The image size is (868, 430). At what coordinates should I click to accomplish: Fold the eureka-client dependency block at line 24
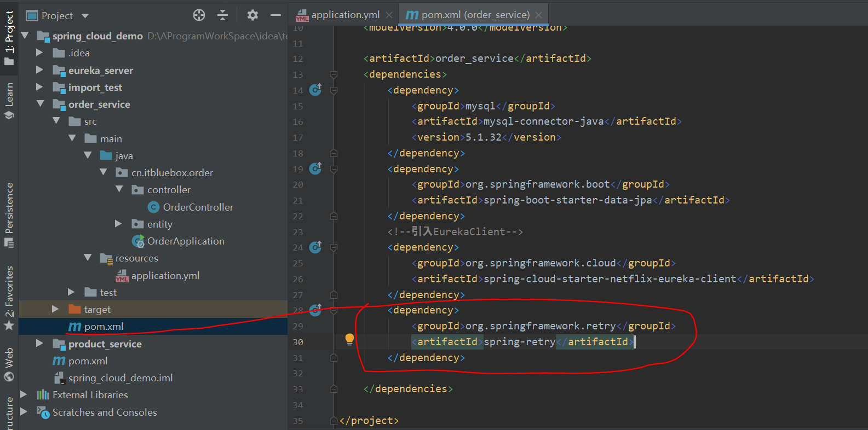(x=334, y=248)
